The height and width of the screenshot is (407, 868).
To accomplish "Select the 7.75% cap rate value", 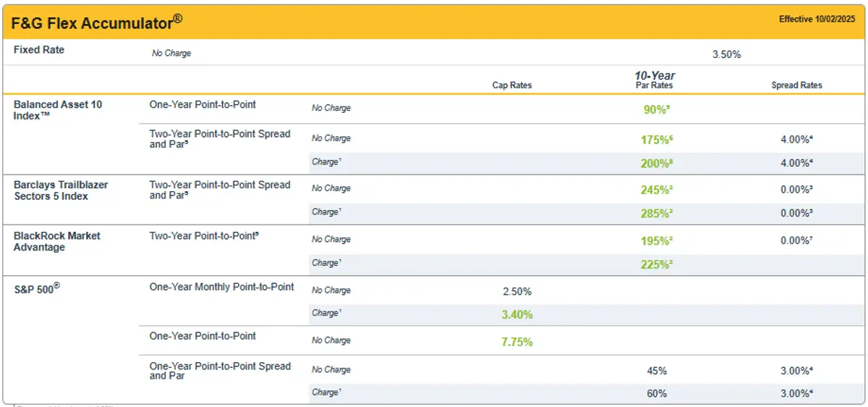I will click(517, 342).
